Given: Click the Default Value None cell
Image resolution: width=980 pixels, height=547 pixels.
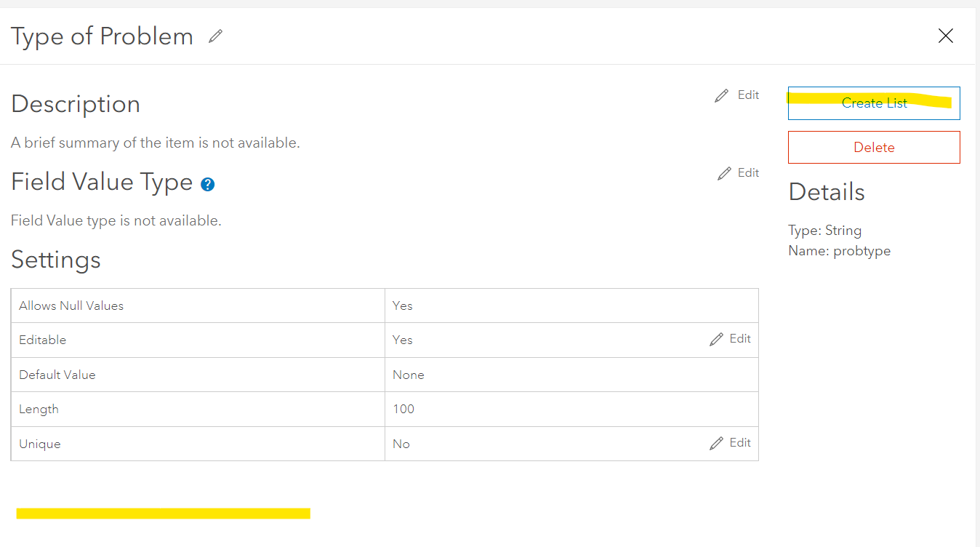Looking at the screenshot, I should pos(408,375).
